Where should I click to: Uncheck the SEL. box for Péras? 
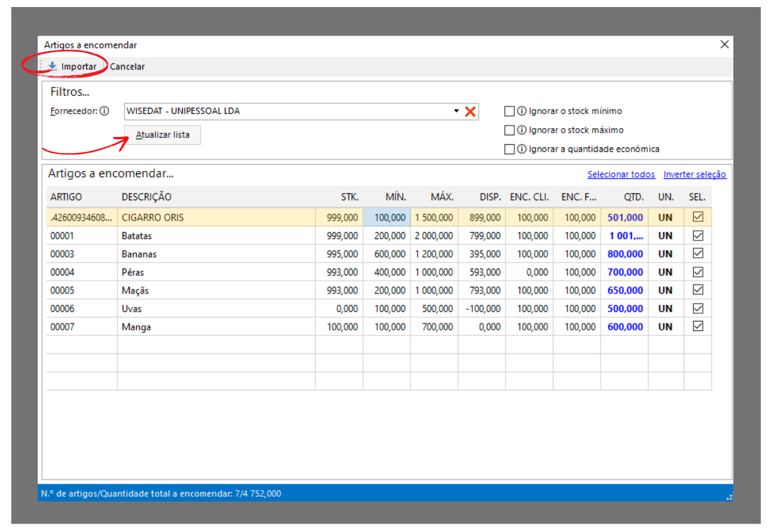(698, 272)
